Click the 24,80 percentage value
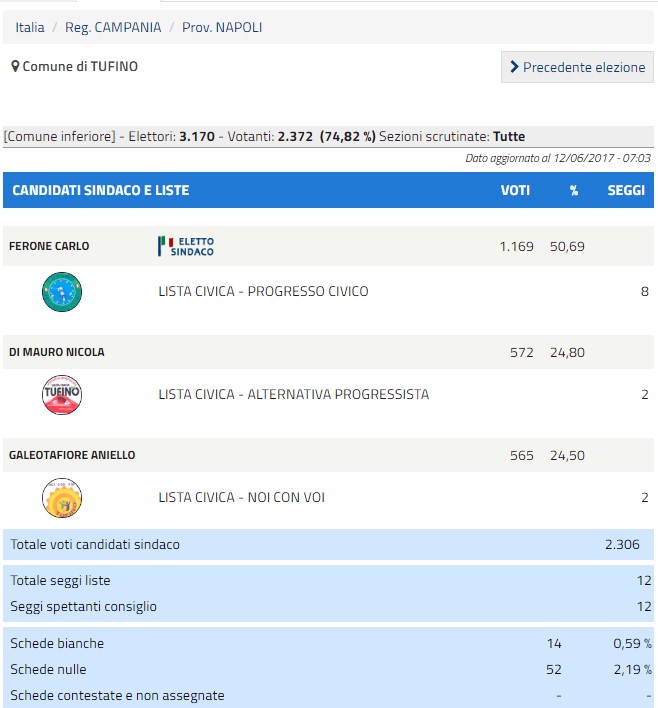This screenshot has width=658, height=708. 567,352
